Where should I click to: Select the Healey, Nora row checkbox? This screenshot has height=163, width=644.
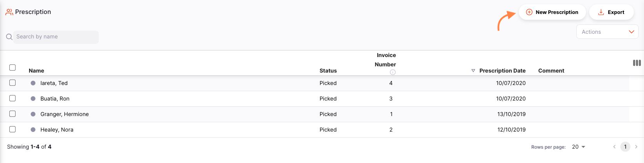(x=12, y=129)
